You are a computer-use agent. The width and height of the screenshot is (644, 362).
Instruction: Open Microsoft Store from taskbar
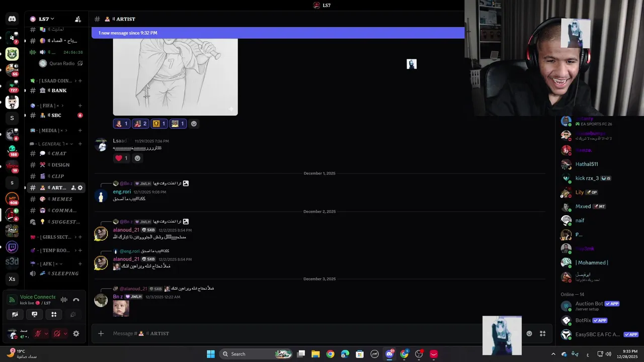click(x=359, y=354)
